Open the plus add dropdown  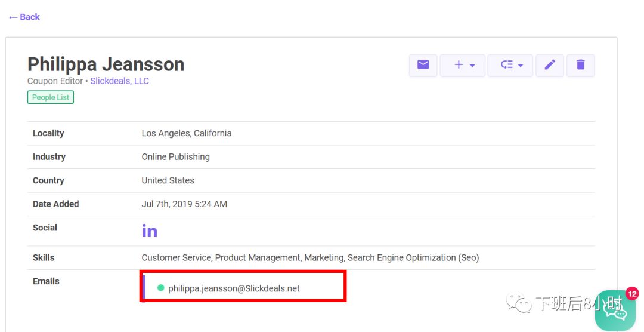pos(463,66)
